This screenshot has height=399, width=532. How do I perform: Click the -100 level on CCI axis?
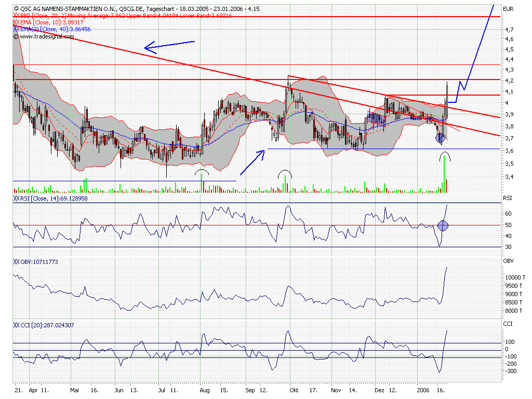pyautogui.click(x=510, y=356)
